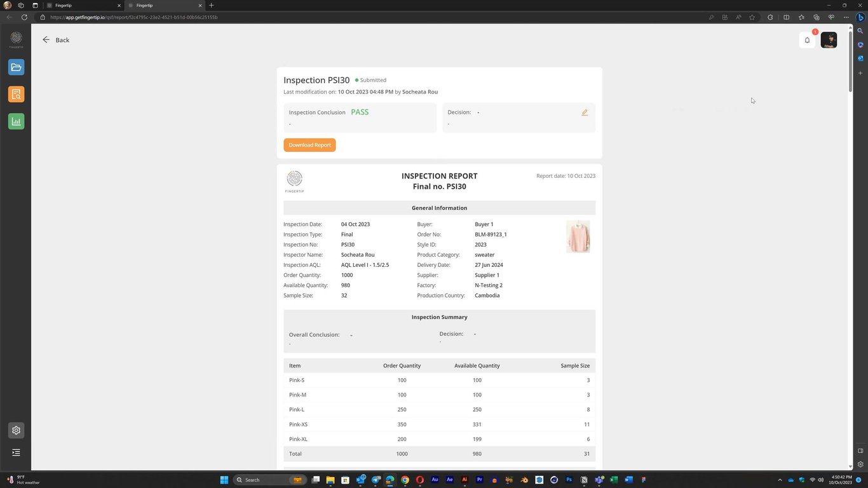The height and width of the screenshot is (488, 868).
Task: Open a new browser tab
Action: [212, 6]
